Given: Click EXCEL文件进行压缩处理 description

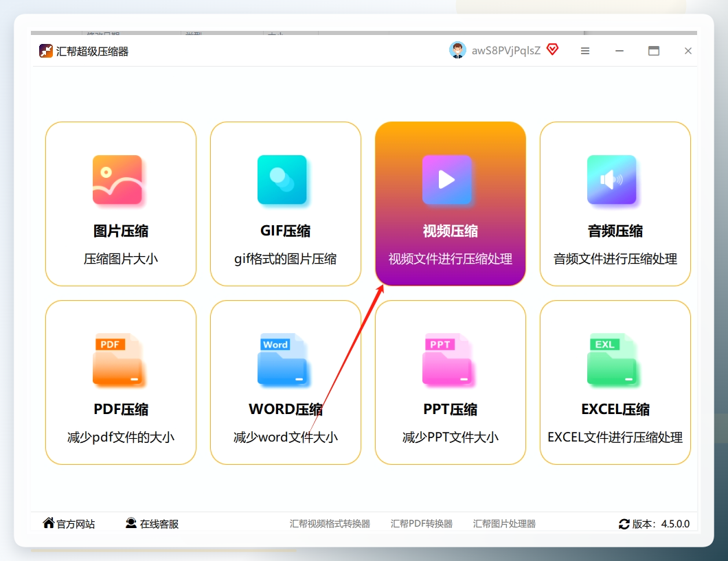Looking at the screenshot, I should tap(615, 437).
